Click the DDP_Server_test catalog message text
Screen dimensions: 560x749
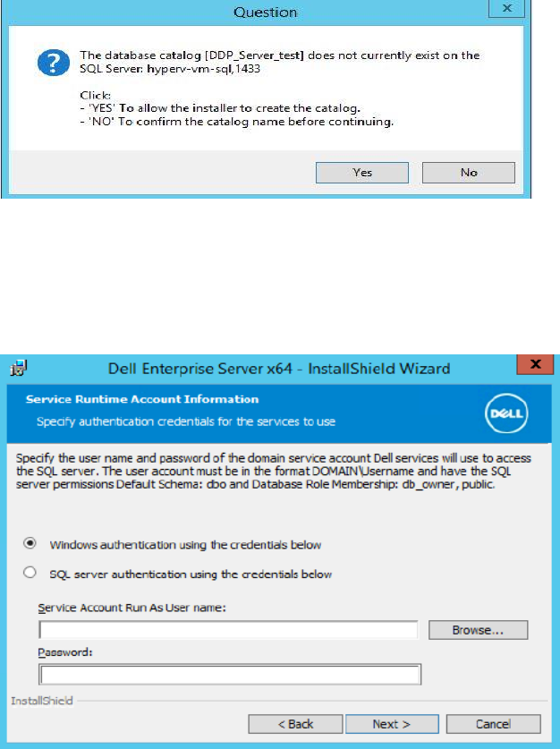click(x=279, y=62)
